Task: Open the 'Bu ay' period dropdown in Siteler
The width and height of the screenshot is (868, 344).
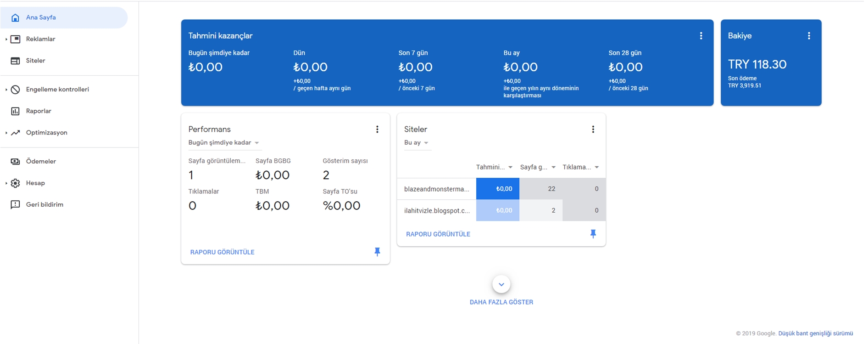Action: pos(417,143)
